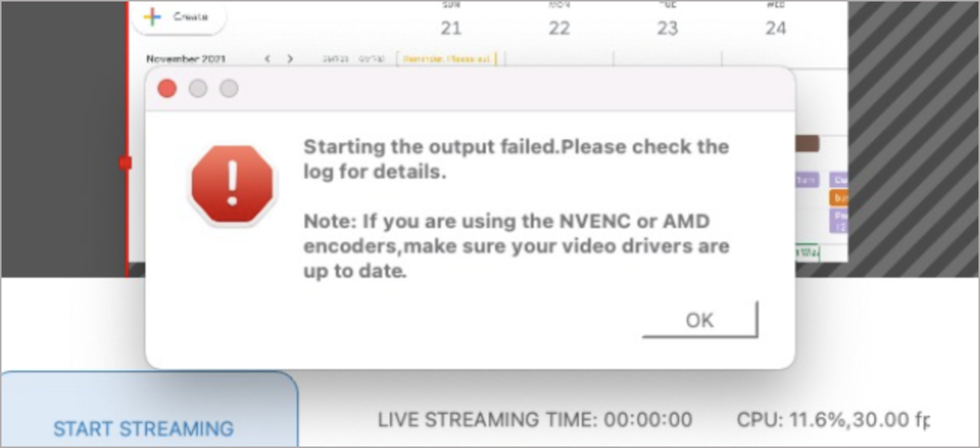Viewport: 980px width, 448px height.
Task: Click the dialog's rightmost gray zoom button
Action: [x=229, y=89]
